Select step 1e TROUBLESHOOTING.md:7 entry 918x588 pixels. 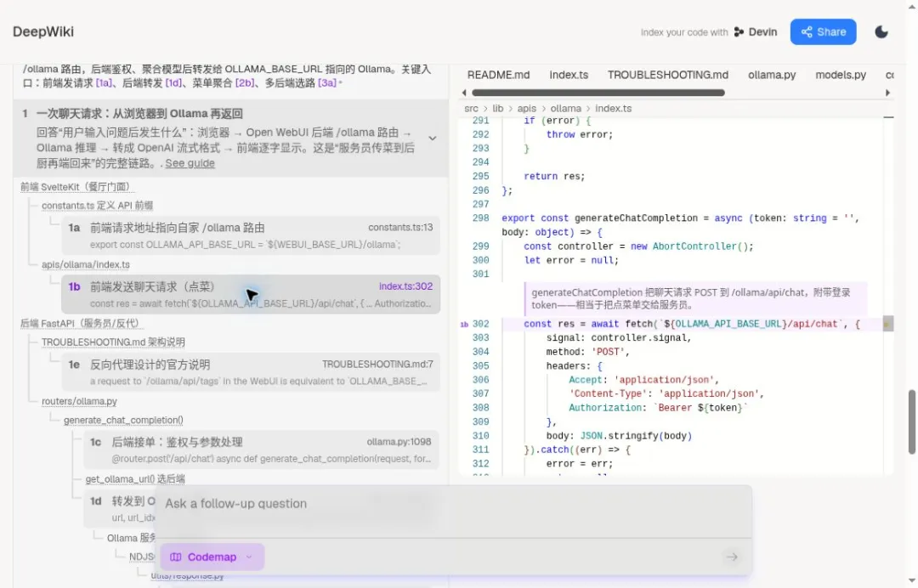point(251,372)
